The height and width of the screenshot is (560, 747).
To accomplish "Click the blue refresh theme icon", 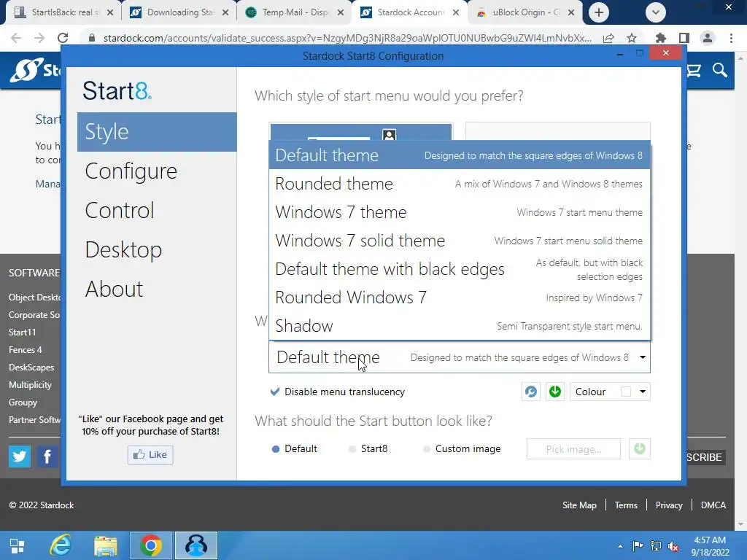I will click(x=531, y=392).
